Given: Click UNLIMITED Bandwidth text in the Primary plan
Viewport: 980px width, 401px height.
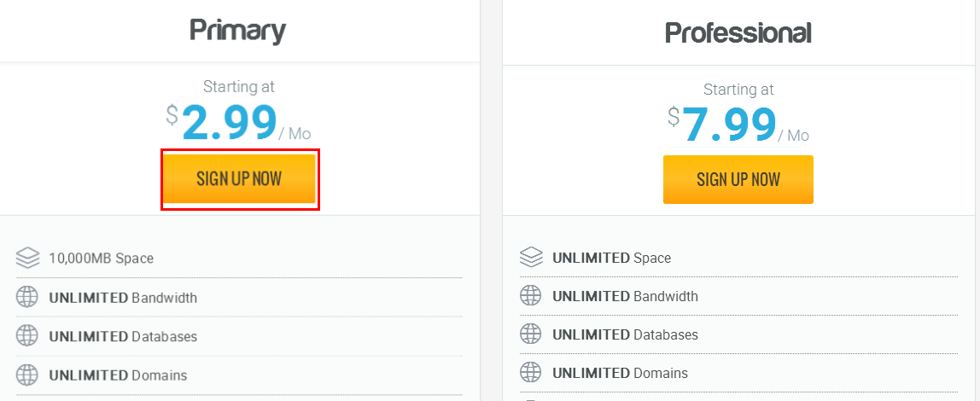Looking at the screenshot, I should (x=123, y=298).
